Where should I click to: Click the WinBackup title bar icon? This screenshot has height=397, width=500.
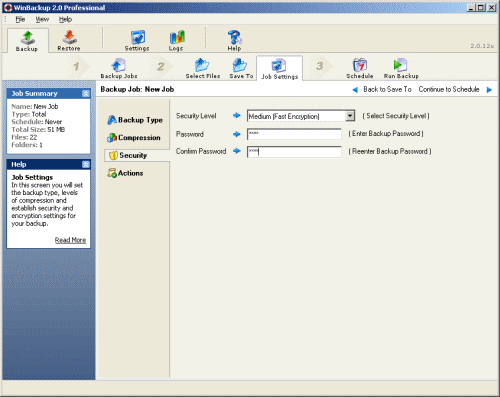(8, 8)
